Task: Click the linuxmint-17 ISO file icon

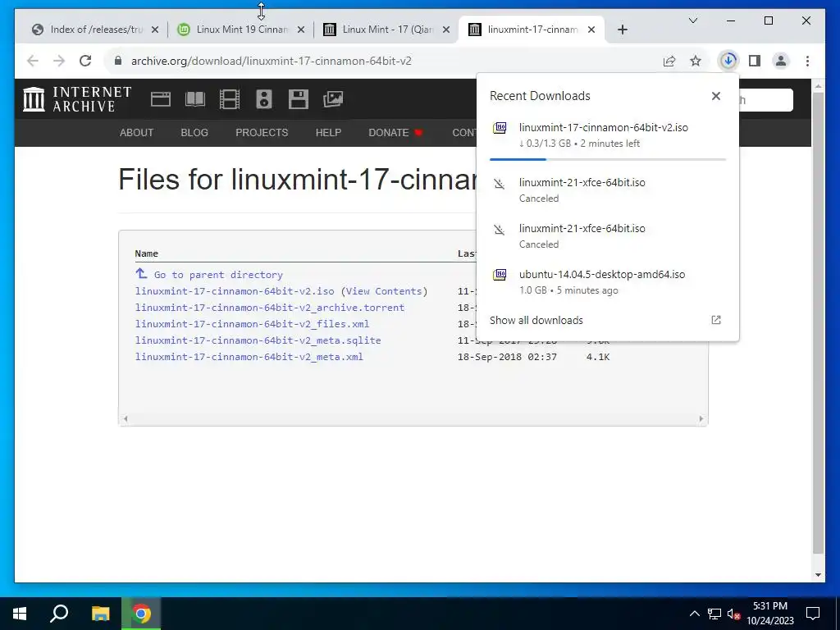Action: (500, 127)
